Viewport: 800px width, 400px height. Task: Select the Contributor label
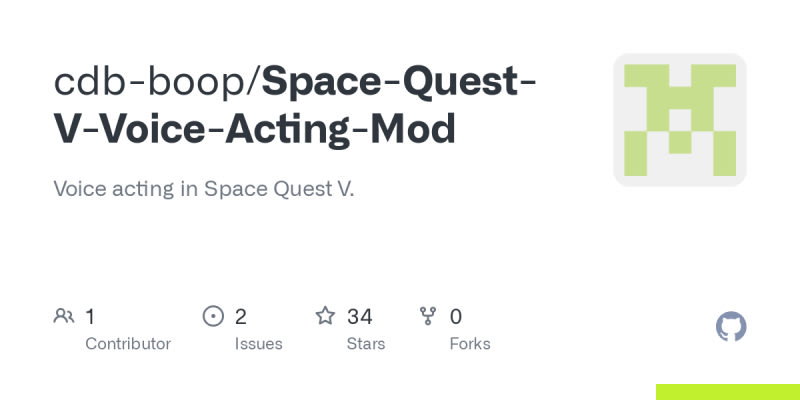pos(128,344)
